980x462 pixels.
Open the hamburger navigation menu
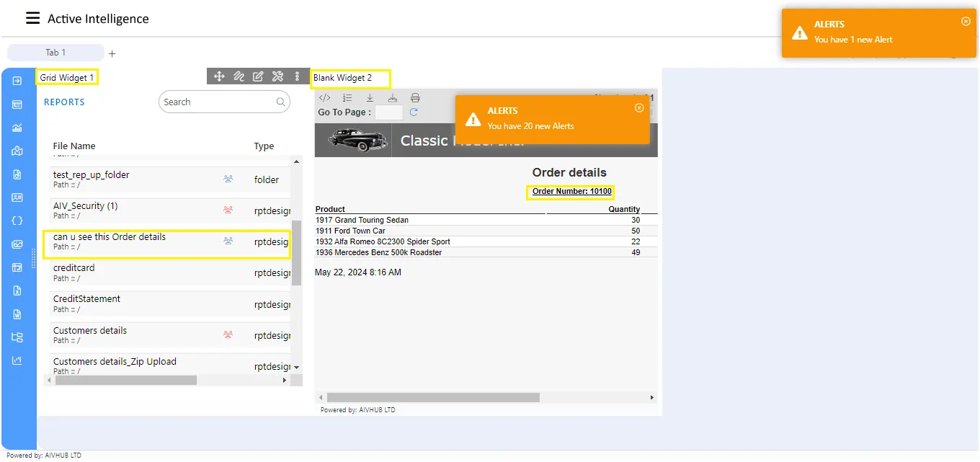click(x=33, y=19)
